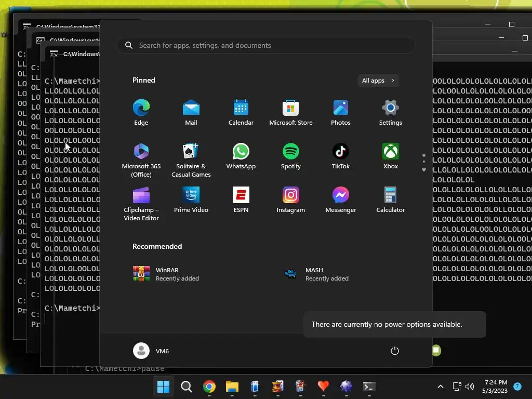Open taskbar Search
This screenshot has height=399, width=532.
(187, 387)
